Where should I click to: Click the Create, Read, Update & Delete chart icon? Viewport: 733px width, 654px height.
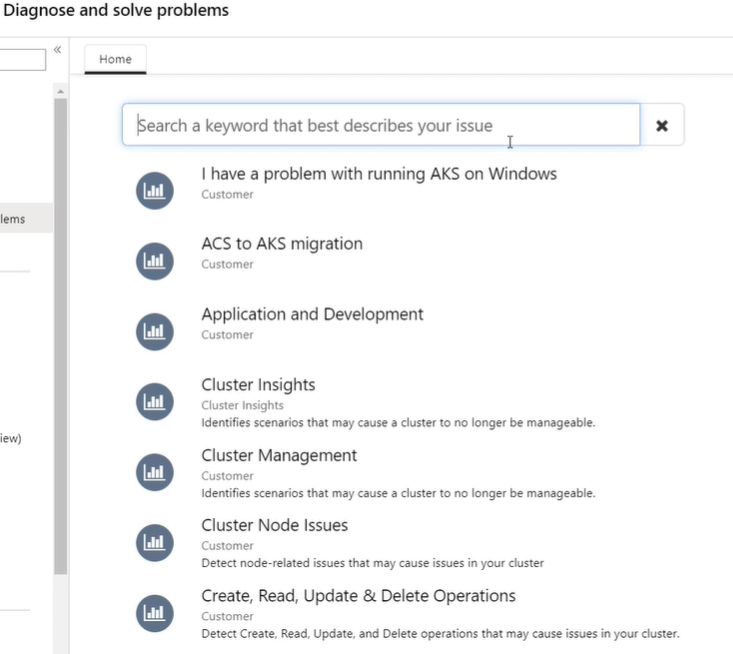[154, 613]
